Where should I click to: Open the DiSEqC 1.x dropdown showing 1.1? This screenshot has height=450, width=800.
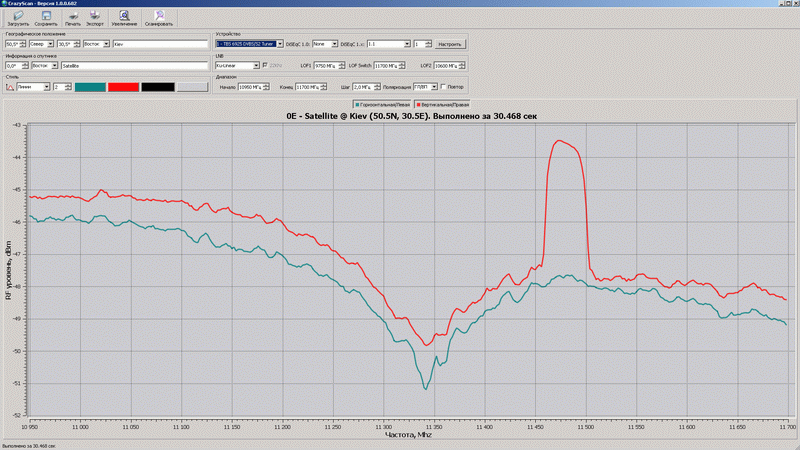407,44
